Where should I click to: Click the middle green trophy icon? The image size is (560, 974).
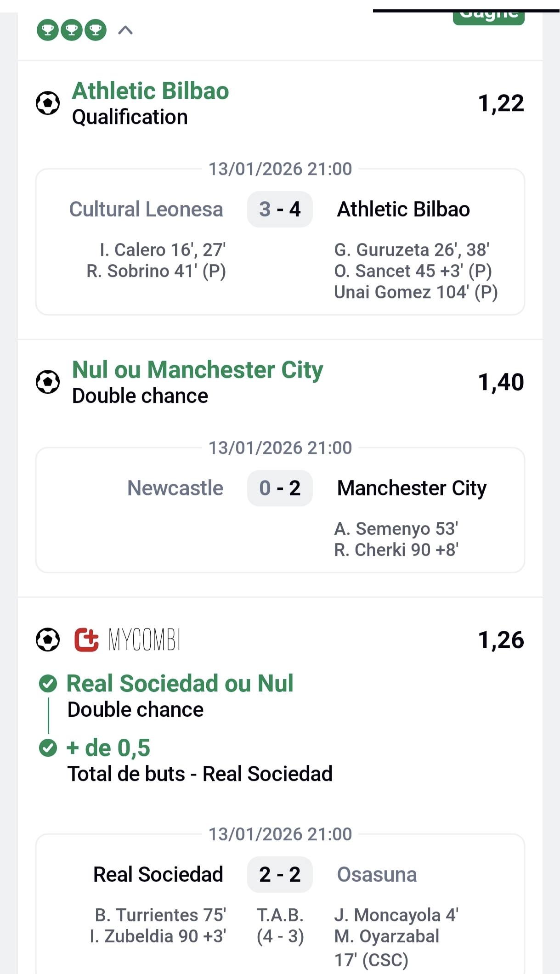72,30
